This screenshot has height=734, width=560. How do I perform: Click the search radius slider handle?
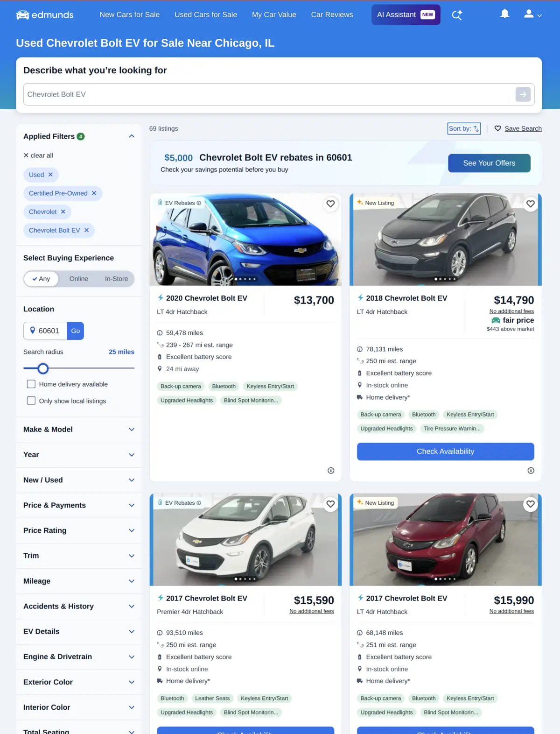tap(43, 369)
